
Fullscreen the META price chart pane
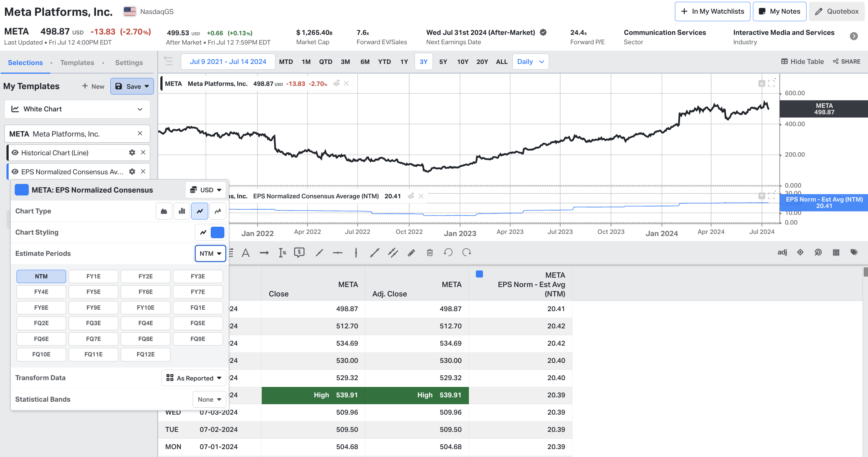(x=771, y=83)
